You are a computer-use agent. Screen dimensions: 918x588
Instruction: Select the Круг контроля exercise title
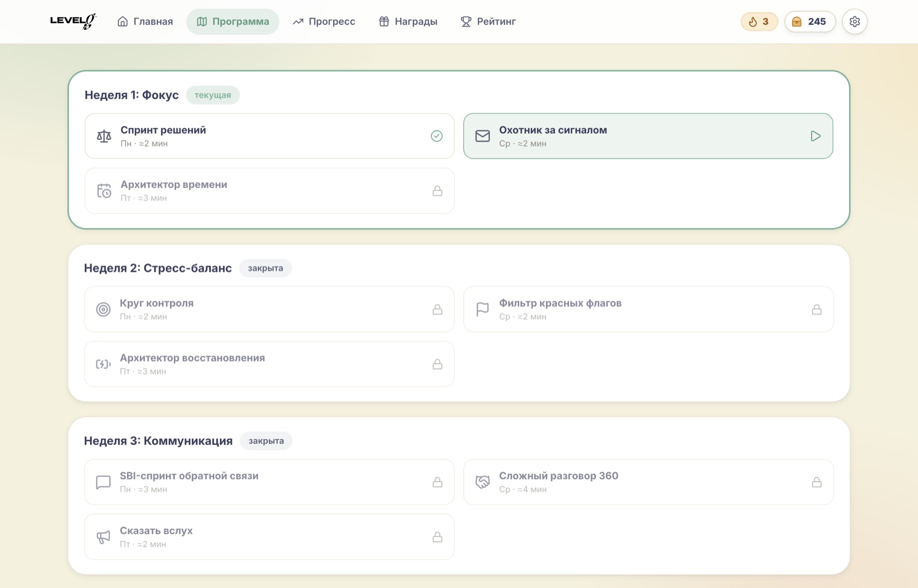(157, 303)
